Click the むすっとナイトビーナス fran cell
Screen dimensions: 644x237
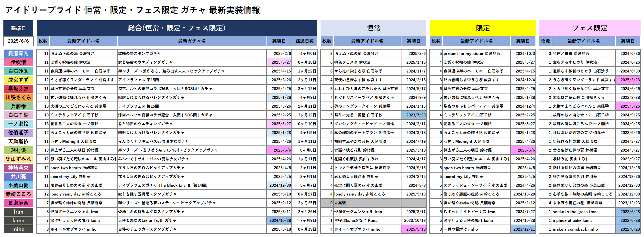pos(476,212)
